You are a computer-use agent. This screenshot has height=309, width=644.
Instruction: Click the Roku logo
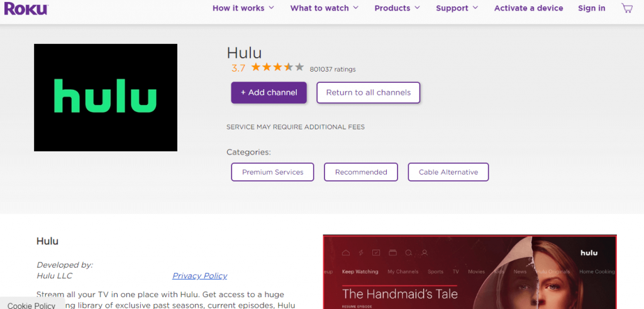(26, 8)
